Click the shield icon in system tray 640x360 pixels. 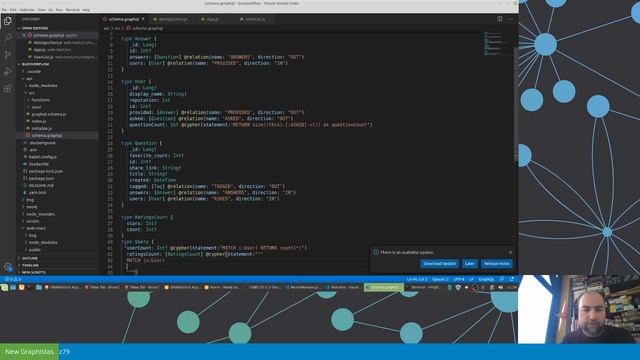coord(458,287)
